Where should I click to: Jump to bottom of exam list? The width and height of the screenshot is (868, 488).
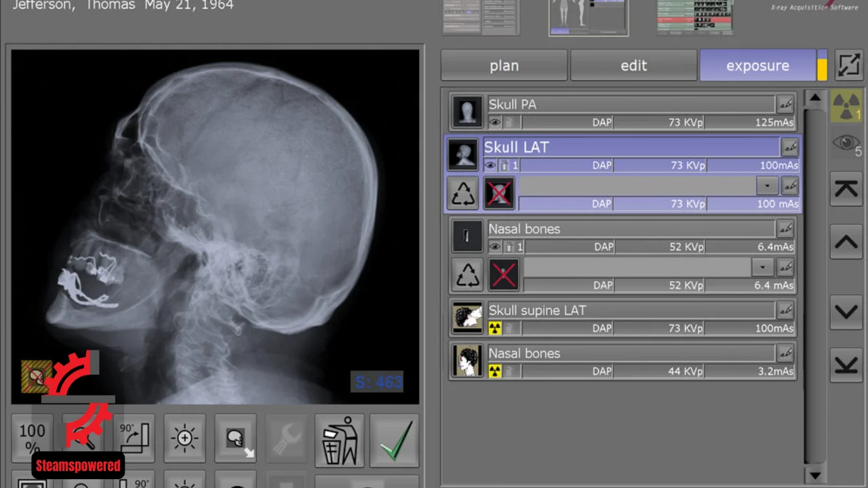pyautogui.click(x=846, y=365)
